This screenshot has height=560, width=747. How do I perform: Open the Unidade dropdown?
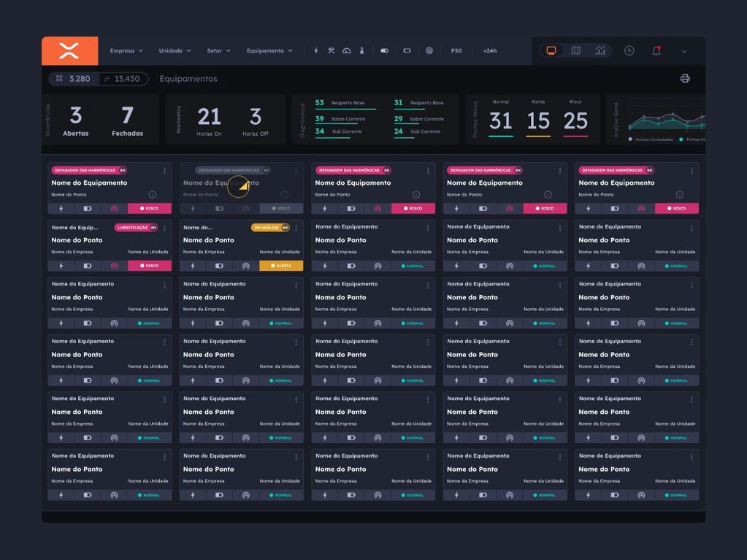click(x=175, y=51)
